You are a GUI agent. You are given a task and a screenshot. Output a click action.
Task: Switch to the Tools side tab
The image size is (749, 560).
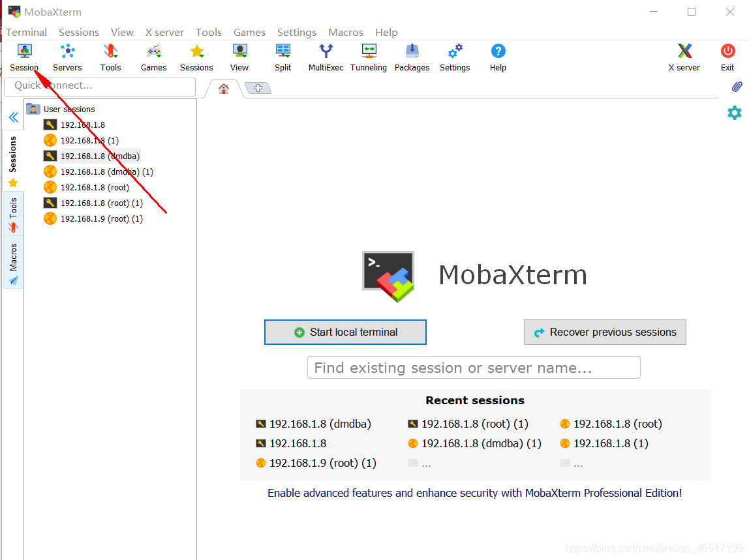[13, 214]
